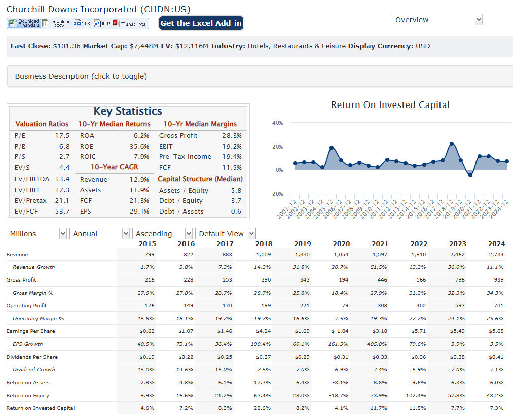513x420 pixels.
Task: Click the Return on Equity row label
Action: click(x=28, y=396)
